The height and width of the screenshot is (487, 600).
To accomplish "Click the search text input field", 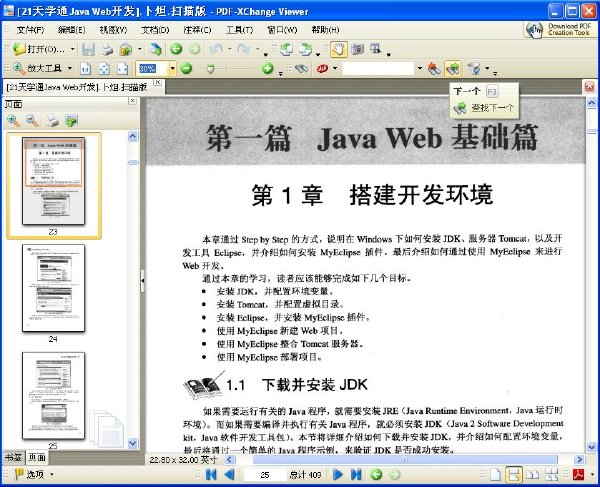I will click(378, 68).
